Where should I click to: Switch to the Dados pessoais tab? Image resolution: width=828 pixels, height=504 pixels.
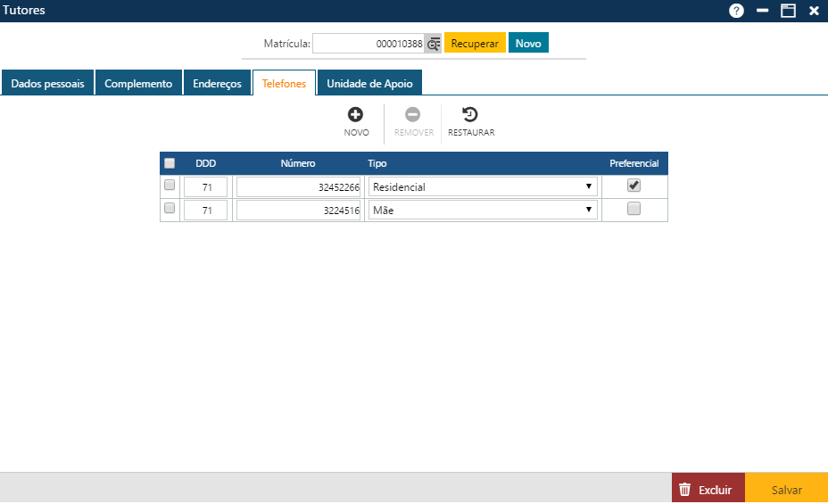tap(47, 83)
